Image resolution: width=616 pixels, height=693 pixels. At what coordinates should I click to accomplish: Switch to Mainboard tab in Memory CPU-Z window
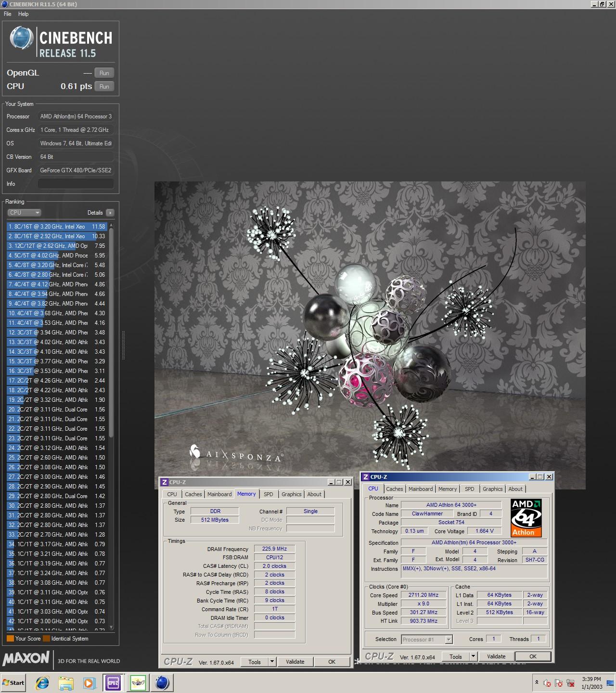point(219,494)
